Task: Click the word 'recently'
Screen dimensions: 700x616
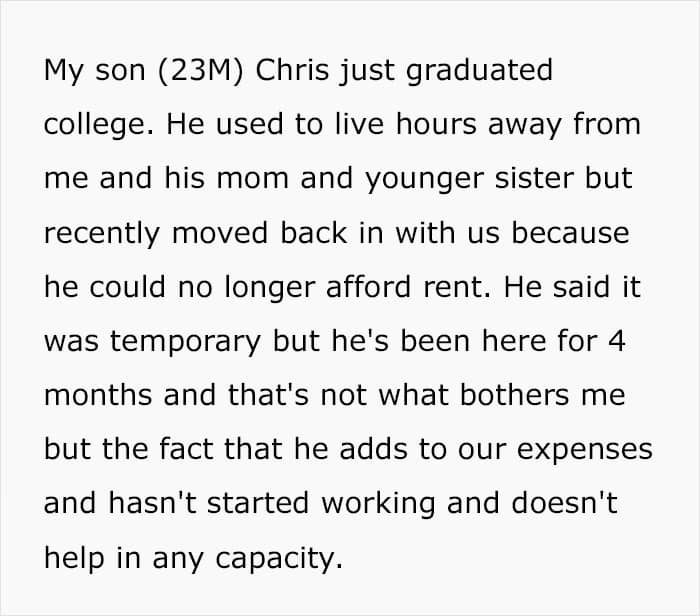Action: pos(102,234)
